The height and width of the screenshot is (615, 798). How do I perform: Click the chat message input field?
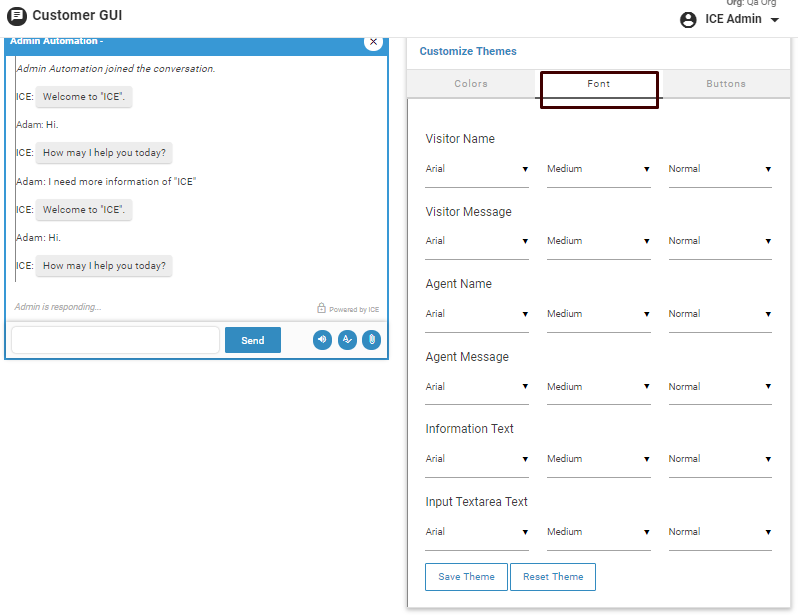point(115,340)
